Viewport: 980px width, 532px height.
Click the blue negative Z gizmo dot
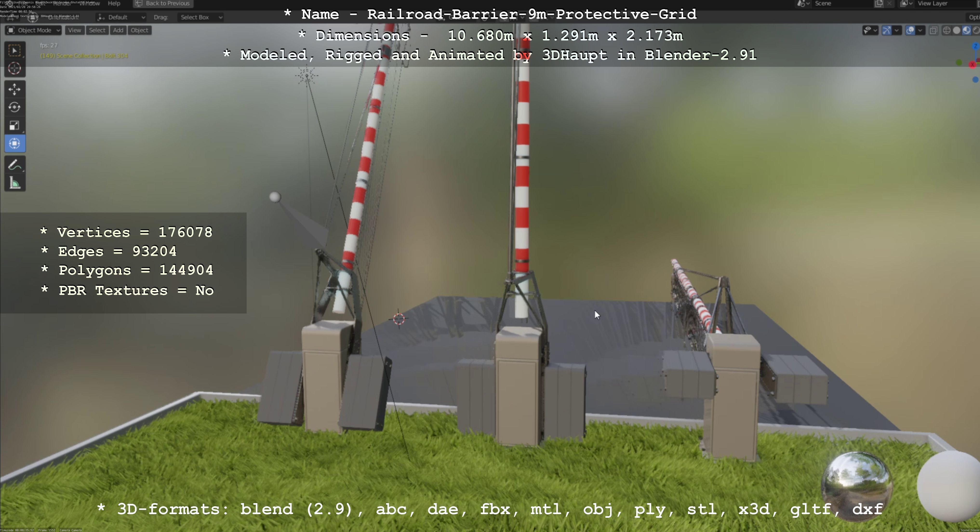(975, 80)
